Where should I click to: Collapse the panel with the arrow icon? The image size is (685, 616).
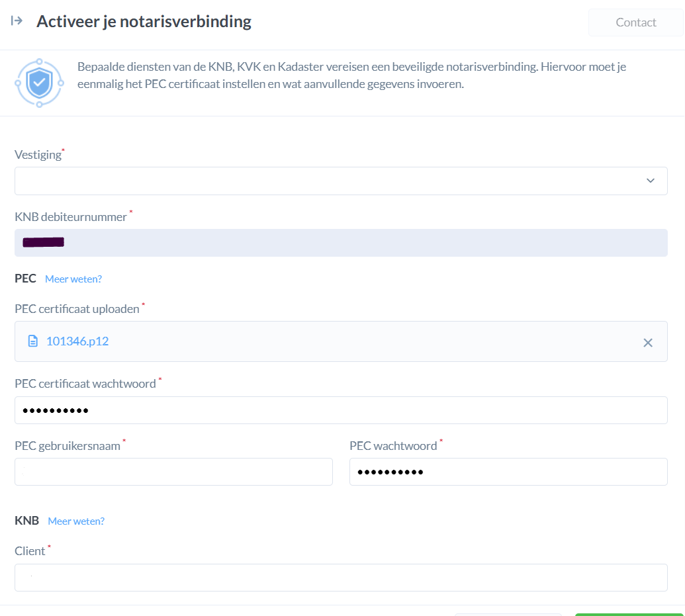coord(17,21)
